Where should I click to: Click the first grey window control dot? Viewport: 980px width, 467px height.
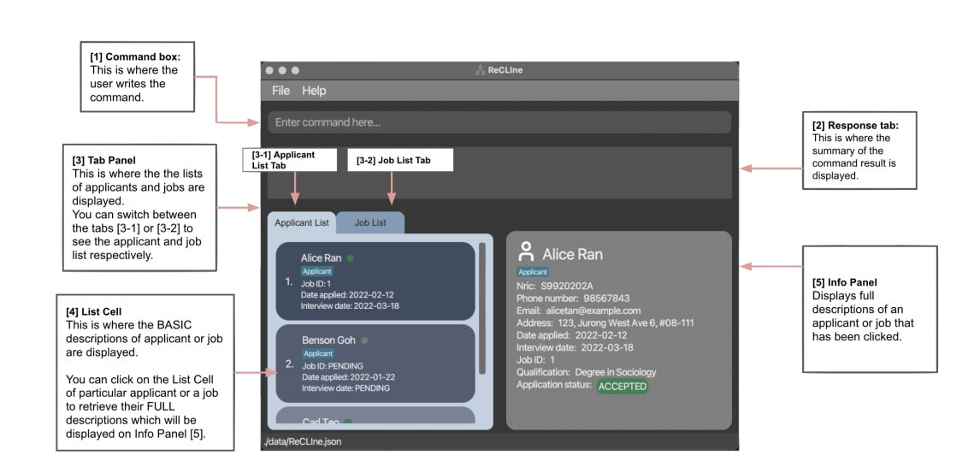tap(269, 71)
